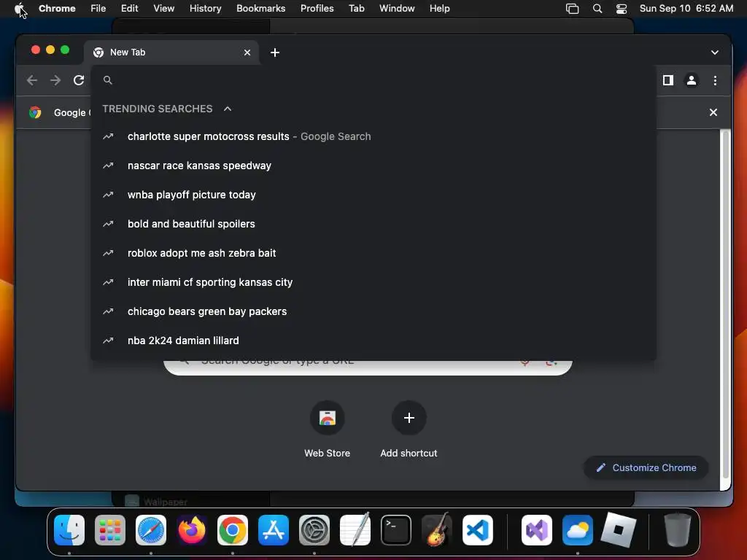Launch Firefox from the Dock
The width and height of the screenshot is (747, 560).
coord(192,530)
